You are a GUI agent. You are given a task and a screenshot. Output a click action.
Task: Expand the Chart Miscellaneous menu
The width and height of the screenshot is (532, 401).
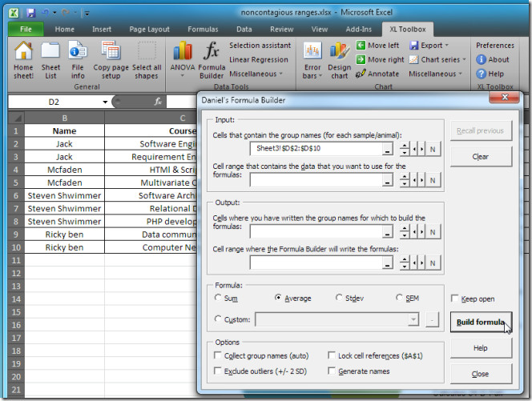coord(435,74)
